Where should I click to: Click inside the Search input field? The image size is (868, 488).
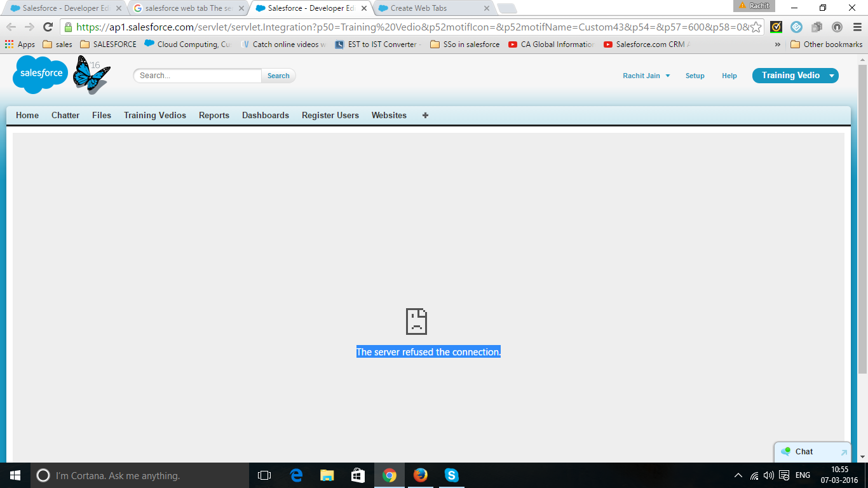197,75
